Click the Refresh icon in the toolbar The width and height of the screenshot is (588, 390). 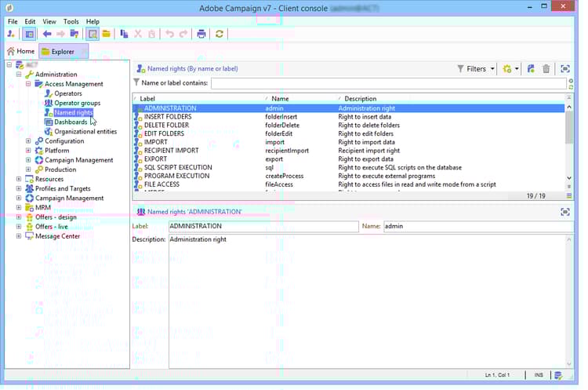click(220, 34)
